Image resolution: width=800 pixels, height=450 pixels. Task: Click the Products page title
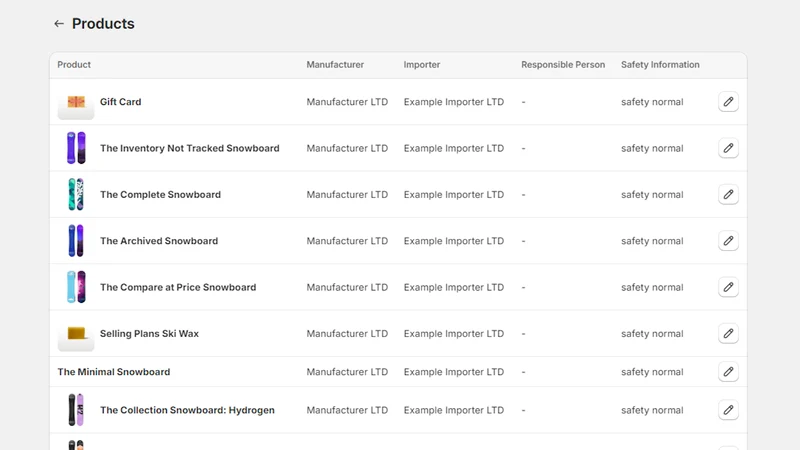(103, 23)
